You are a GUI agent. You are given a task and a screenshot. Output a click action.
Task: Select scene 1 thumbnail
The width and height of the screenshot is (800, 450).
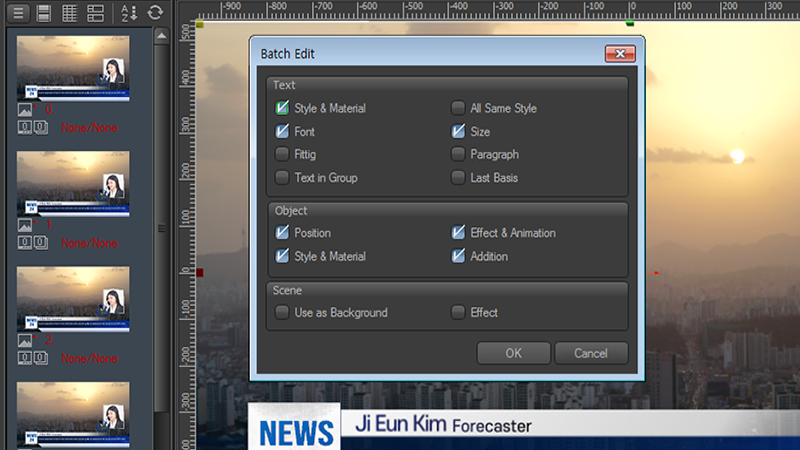tap(73, 183)
